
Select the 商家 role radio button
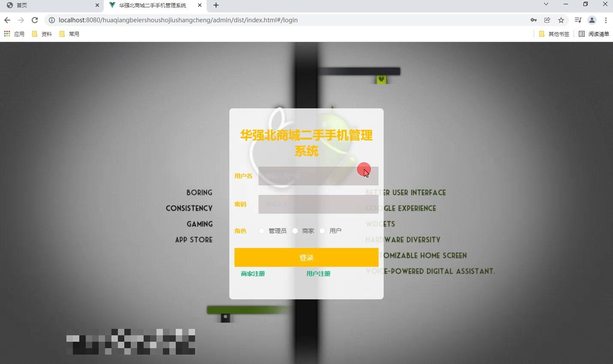295,231
